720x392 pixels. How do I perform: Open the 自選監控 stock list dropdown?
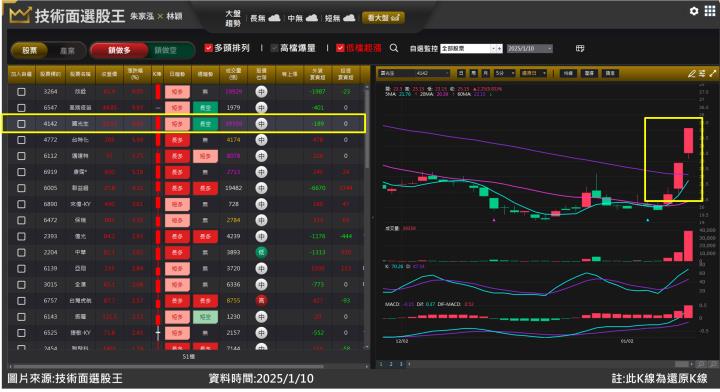pos(471,49)
